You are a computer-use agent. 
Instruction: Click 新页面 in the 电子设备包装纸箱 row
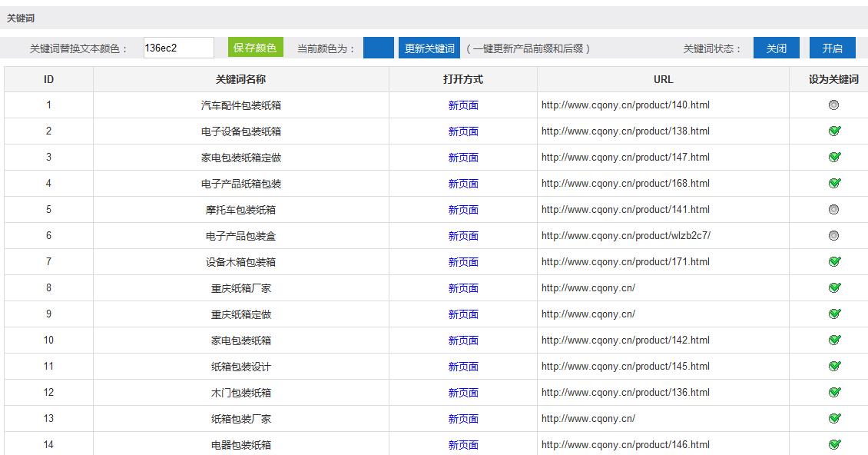(463, 131)
